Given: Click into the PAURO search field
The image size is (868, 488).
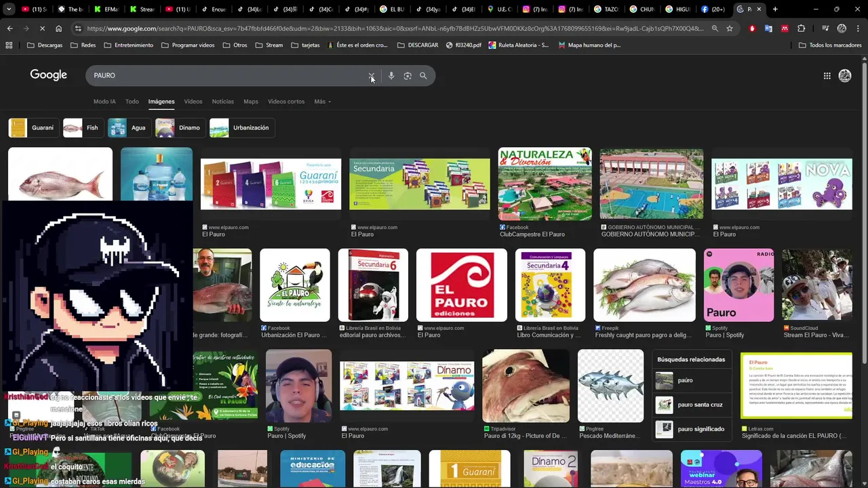Looking at the screenshot, I should (231, 76).
